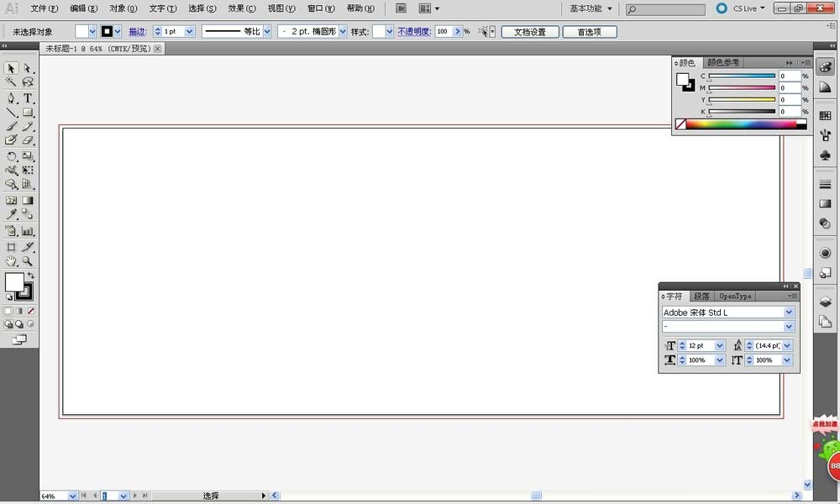This screenshot has height=504, width=840.
Task: Open the 64% zoom level dropdown
Action: click(71, 496)
